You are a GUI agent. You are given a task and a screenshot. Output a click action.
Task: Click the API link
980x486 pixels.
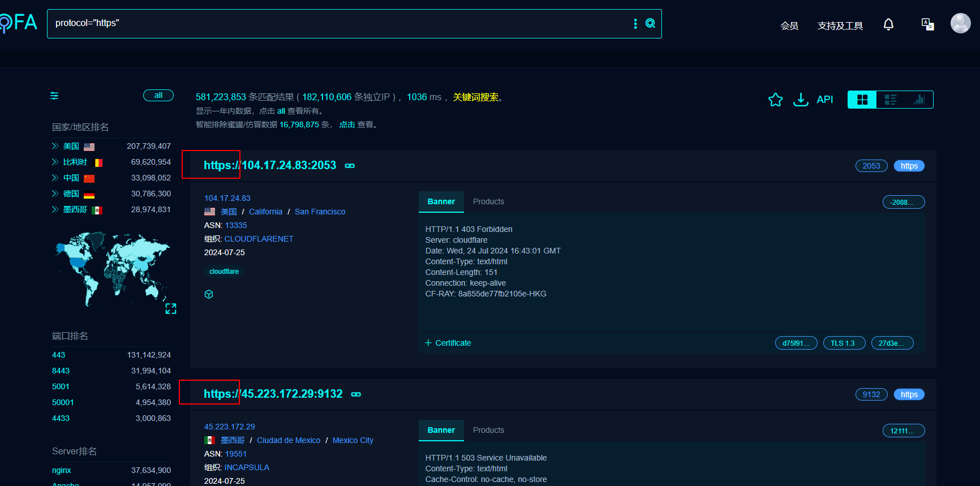click(x=825, y=100)
